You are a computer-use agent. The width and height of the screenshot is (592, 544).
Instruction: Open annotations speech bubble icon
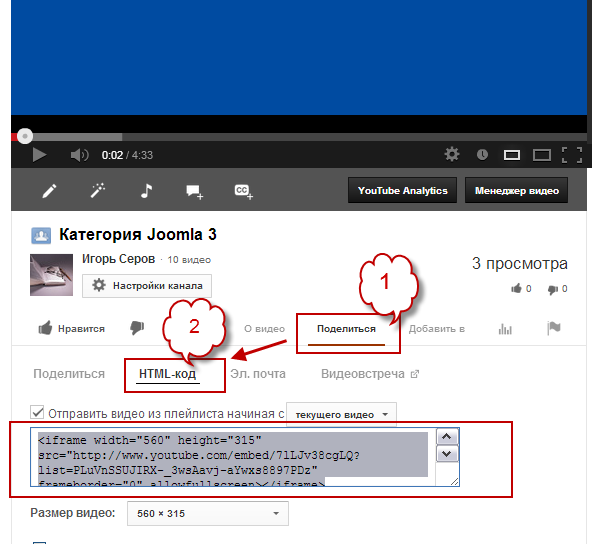tap(194, 191)
